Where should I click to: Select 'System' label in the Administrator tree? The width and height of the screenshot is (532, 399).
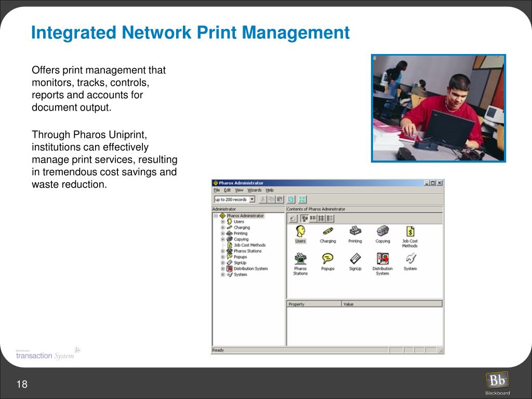click(x=240, y=275)
